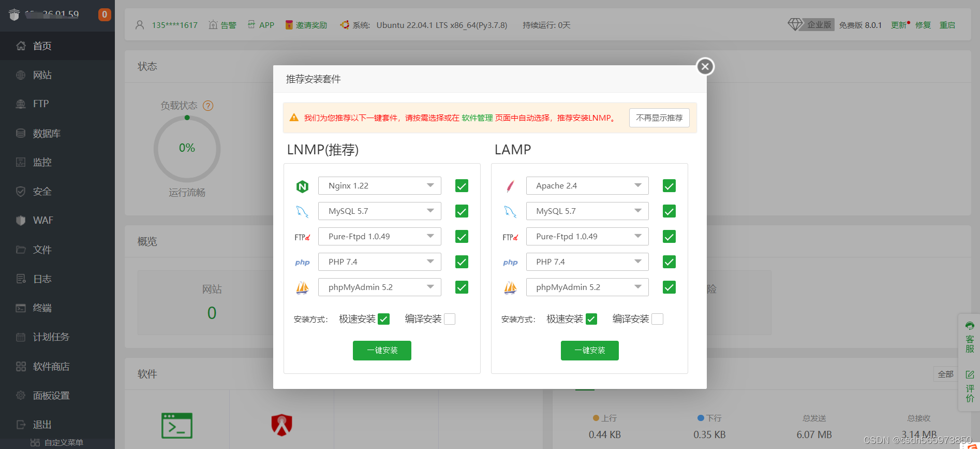Click the customer service headset icon
Viewport: 980px width, 449px height.
point(970,326)
